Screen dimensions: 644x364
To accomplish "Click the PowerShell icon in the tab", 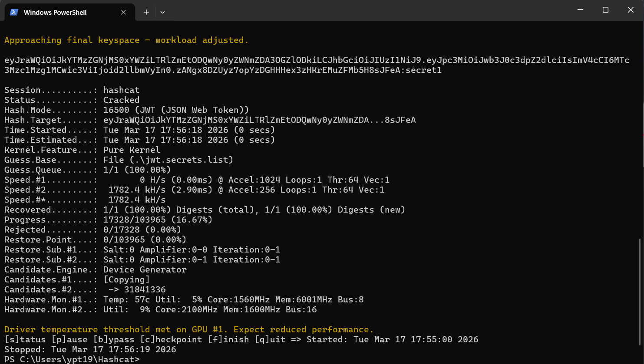I will (14, 12).
